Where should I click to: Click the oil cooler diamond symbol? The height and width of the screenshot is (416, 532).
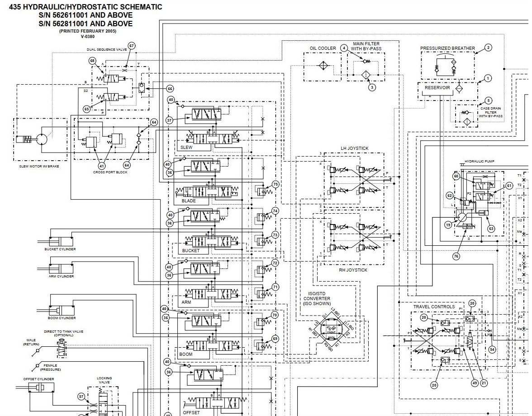(323, 65)
